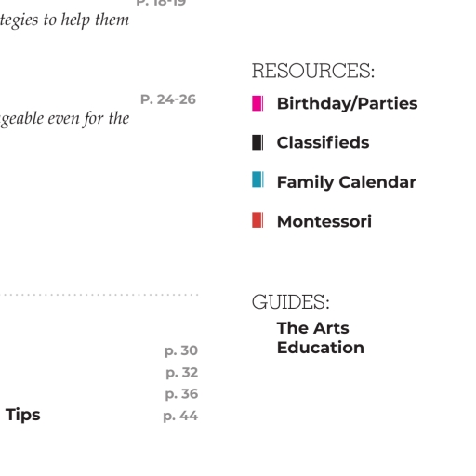This screenshot has height=476, width=476.
Task: Click the dotted divider line
Action: [x=99, y=295]
